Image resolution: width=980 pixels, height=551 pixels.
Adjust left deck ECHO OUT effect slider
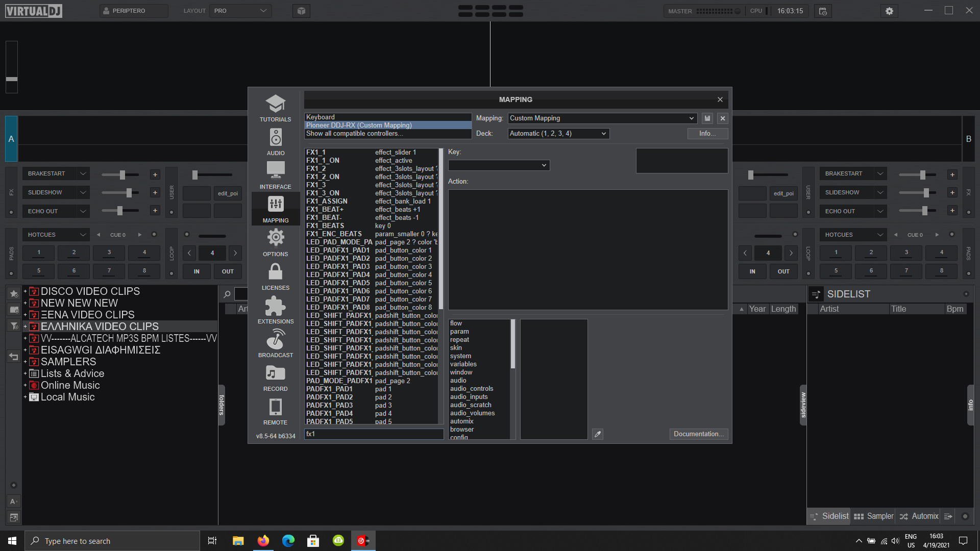pyautogui.click(x=120, y=211)
